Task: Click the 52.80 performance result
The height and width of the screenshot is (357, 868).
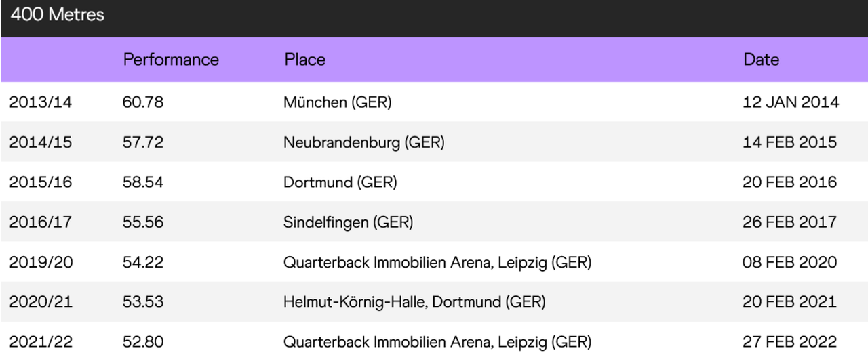Action: [x=143, y=342]
